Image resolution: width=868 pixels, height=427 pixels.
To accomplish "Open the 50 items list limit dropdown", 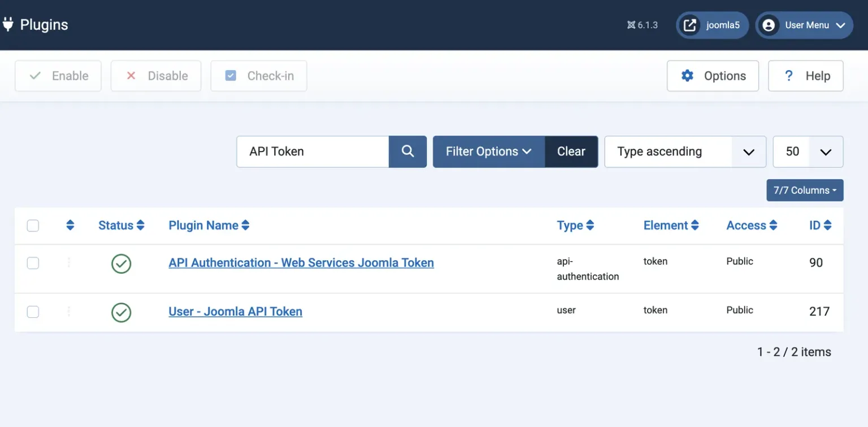I will tap(808, 152).
